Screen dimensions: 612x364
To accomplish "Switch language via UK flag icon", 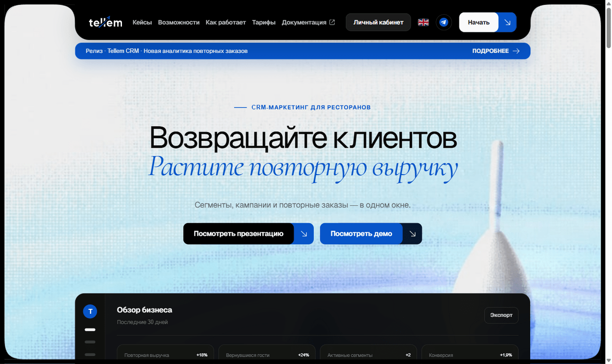I will [423, 22].
